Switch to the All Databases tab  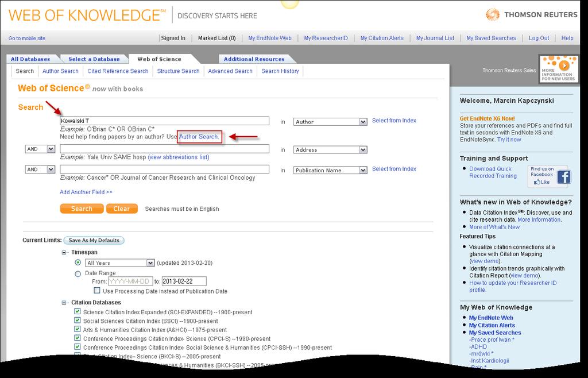pyautogui.click(x=30, y=59)
